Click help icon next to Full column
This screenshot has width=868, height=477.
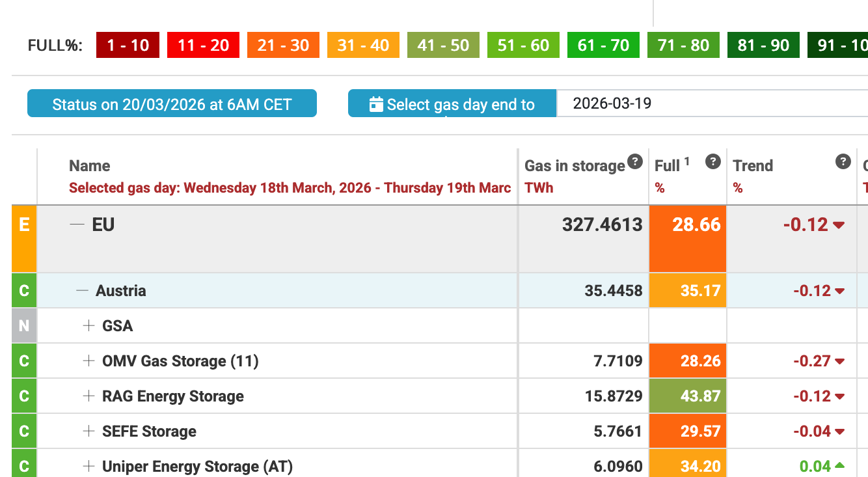(x=713, y=162)
